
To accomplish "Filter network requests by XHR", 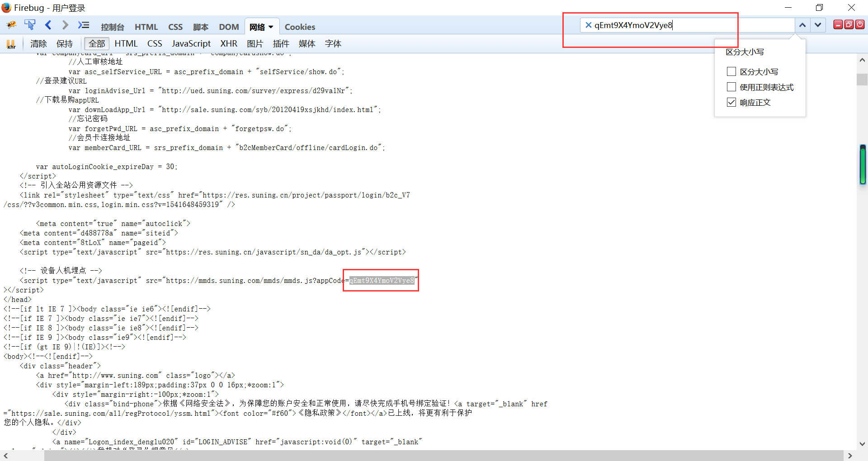I will [229, 44].
